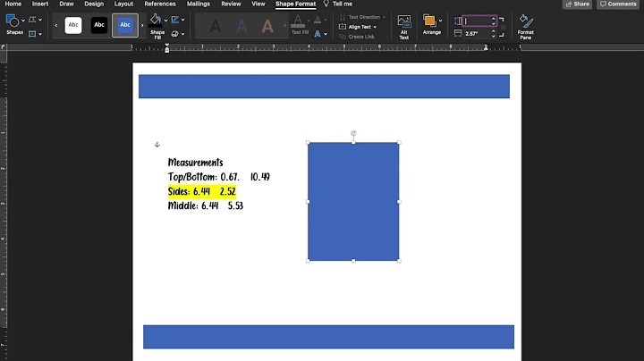The width and height of the screenshot is (644, 361).
Task: Click the "Measurements" heading text
Action: [196, 163]
